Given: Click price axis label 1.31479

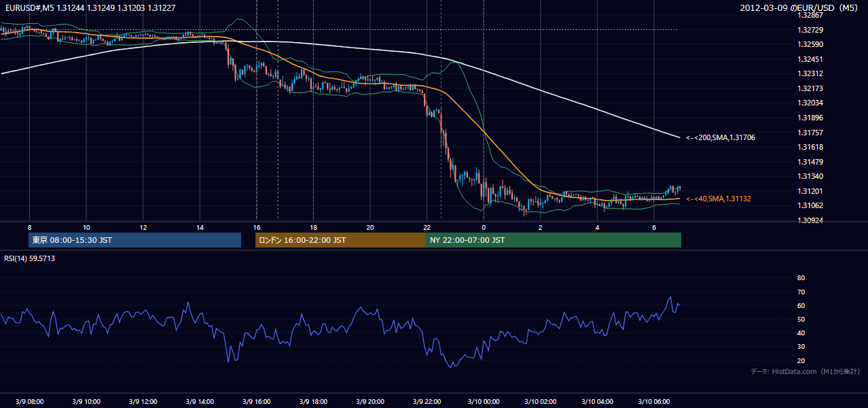Looking at the screenshot, I should click(810, 162).
